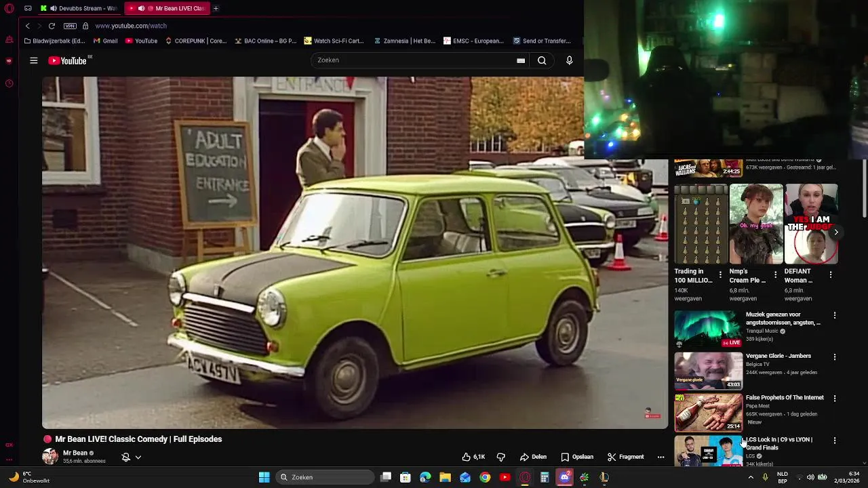Click the www.youtube.com/watch address bar
Viewport: 868px width, 488px height.
click(131, 26)
